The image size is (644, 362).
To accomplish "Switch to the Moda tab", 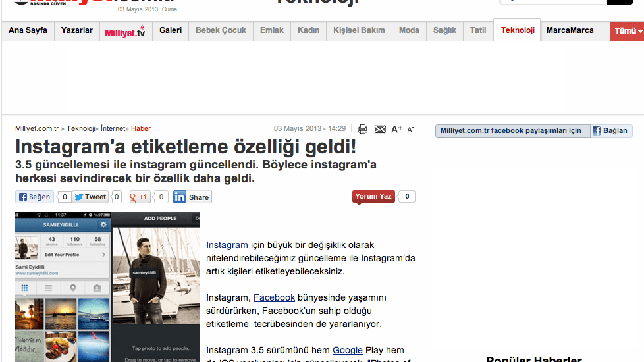I will [x=409, y=30].
